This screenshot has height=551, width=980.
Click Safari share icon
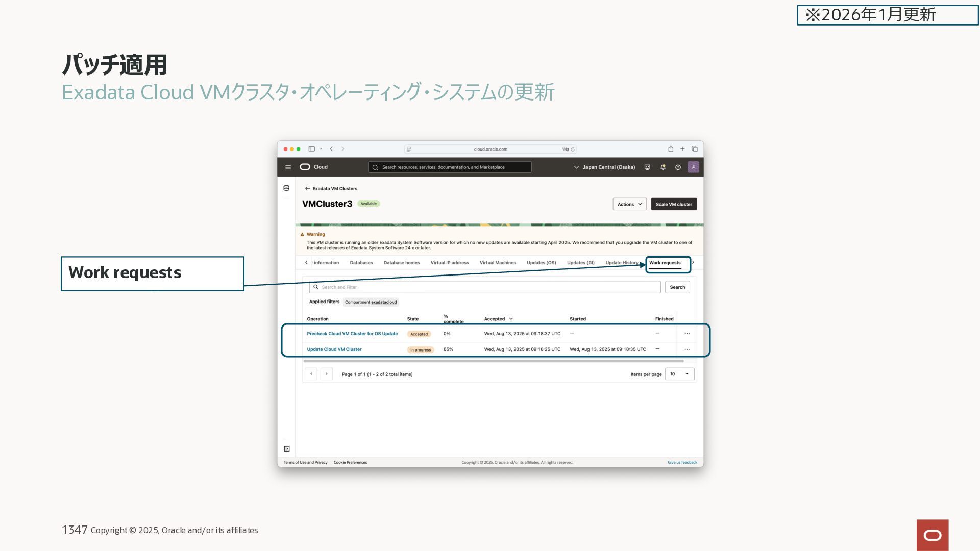(x=671, y=149)
